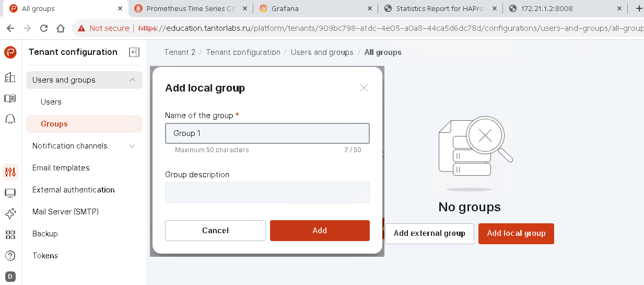
Task: Click the four-squares grid icon in sidebar
Action: 10,235
